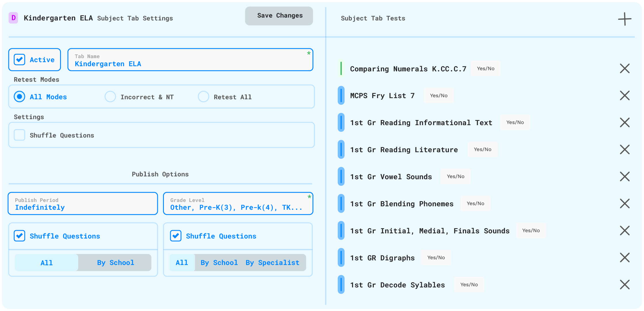Click Yes/No tag on 1st Gr Decode Sylables
This screenshot has height=311, width=644.
[469, 285]
